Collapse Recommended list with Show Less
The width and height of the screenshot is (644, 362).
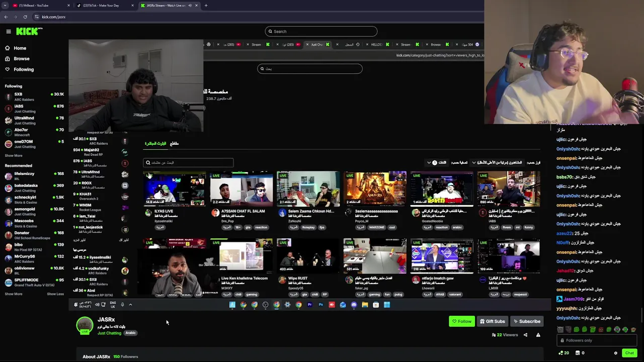tap(55, 294)
